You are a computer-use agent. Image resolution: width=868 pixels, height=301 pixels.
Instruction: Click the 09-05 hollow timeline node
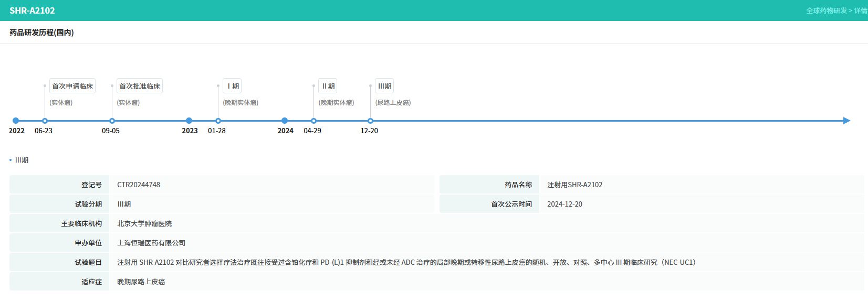click(112, 121)
